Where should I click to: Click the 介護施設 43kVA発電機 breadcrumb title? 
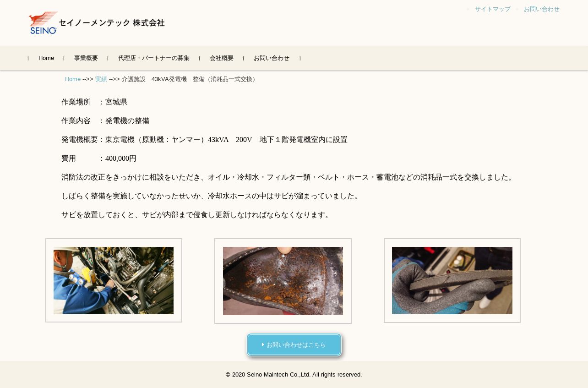190,79
